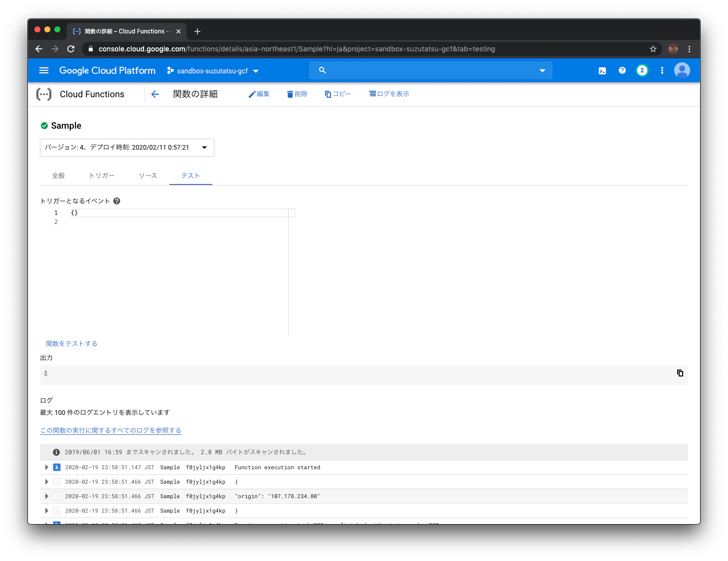The height and width of the screenshot is (561, 728).
Task: Open the help question mark icon
Action: coord(622,70)
